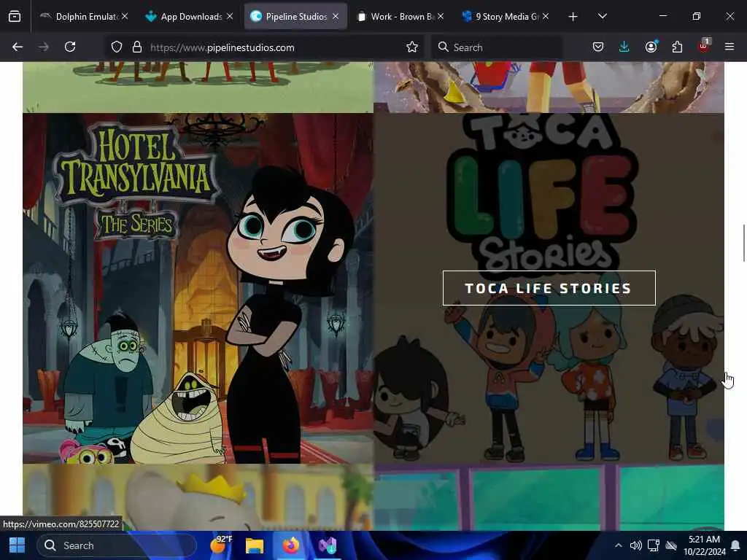
Task: List all tabs dropdown arrow
Action: [602, 17]
